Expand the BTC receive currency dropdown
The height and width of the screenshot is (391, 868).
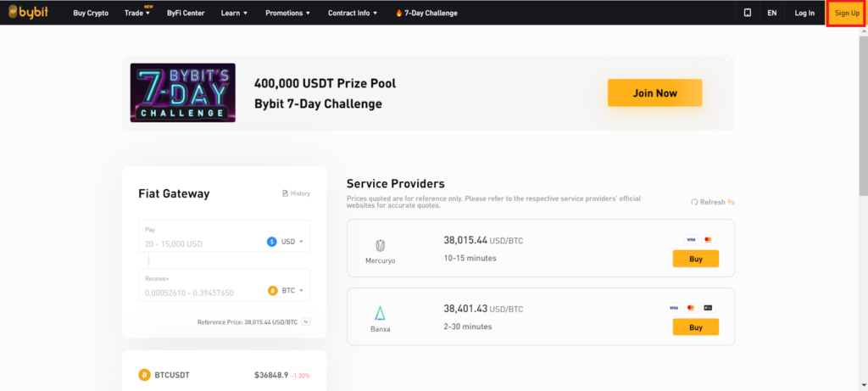[286, 291]
